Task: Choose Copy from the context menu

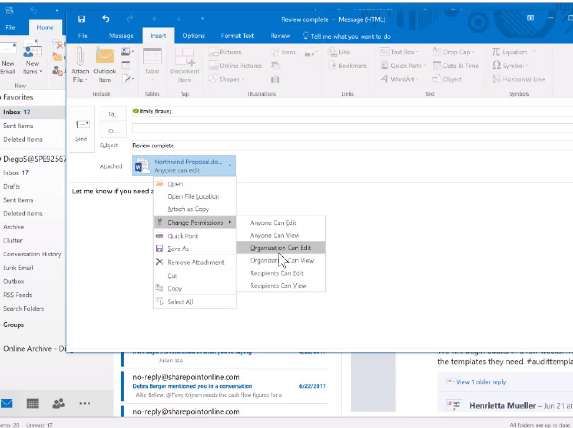Action: coord(194,288)
